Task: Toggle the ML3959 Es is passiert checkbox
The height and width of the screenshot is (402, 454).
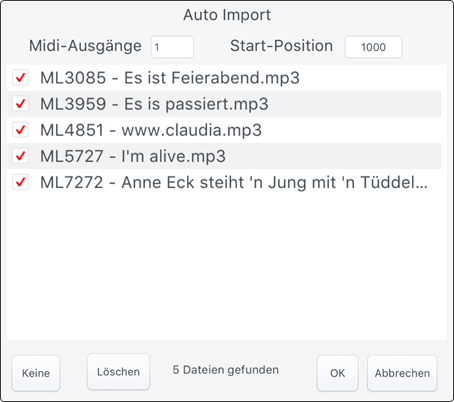Action: [20, 104]
